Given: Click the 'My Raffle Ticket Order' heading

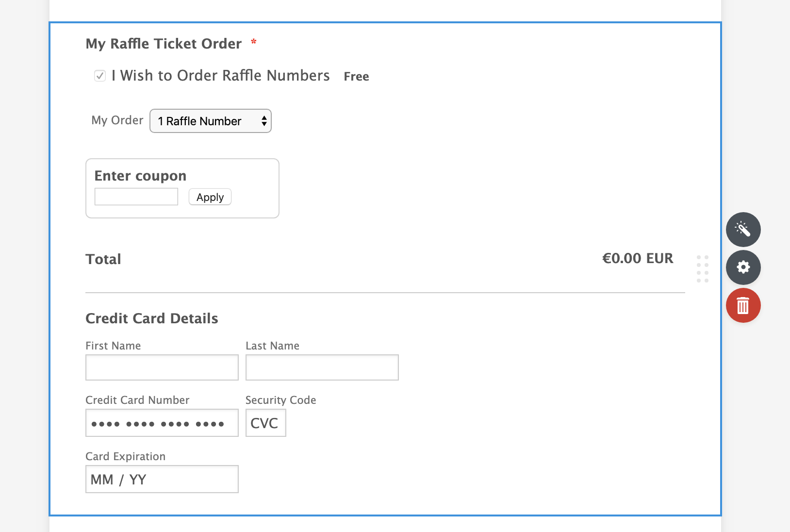Looking at the screenshot, I should pos(164,44).
